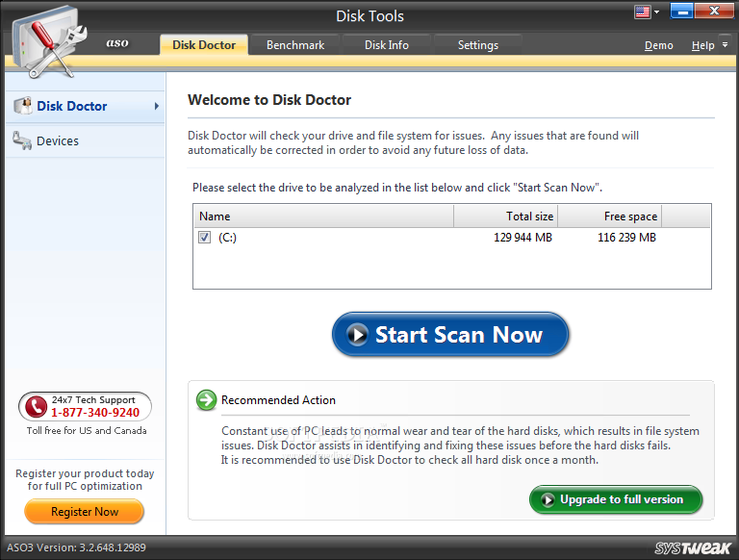Click Toll free for US and Canada text
Image resolution: width=739 pixels, height=560 pixels.
tap(87, 430)
